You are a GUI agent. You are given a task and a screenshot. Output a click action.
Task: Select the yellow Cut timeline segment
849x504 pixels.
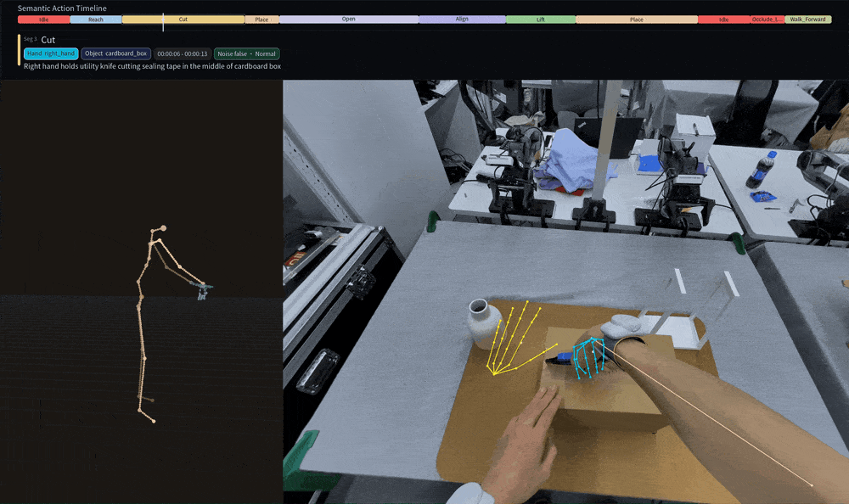pyautogui.click(x=183, y=20)
